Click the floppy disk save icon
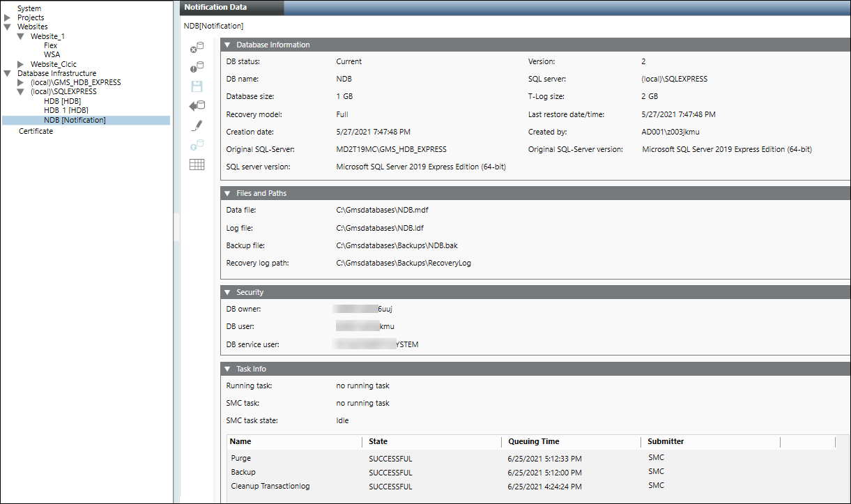 [x=197, y=86]
